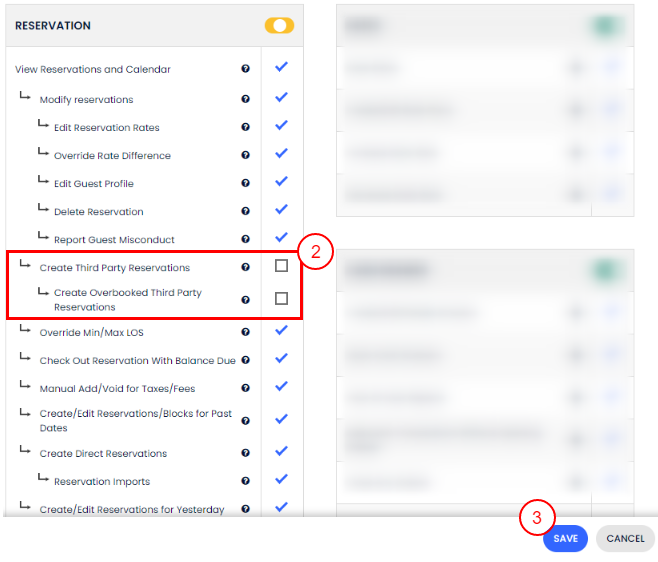Uncheck Create/Edit Reservations/Blocks for Past Dates
The width and height of the screenshot is (658, 562).
click(x=281, y=419)
